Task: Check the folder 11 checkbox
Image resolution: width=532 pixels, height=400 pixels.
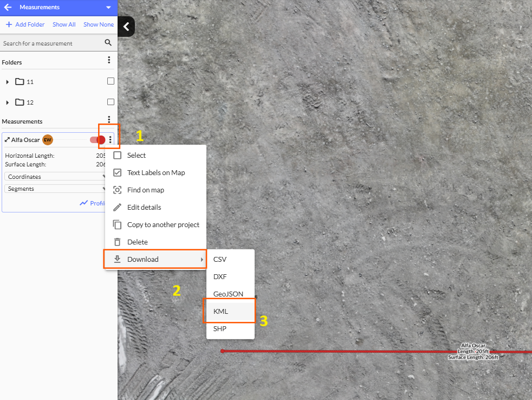Action: point(111,81)
